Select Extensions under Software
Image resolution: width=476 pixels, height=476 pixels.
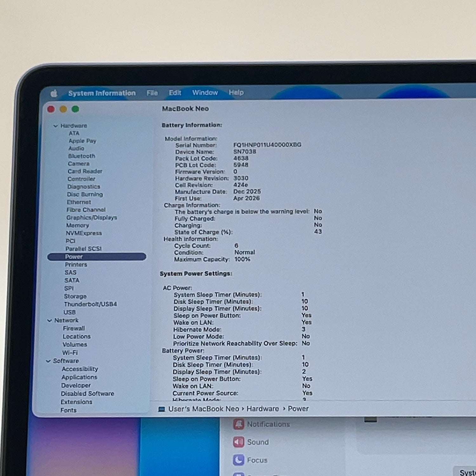[76, 402]
